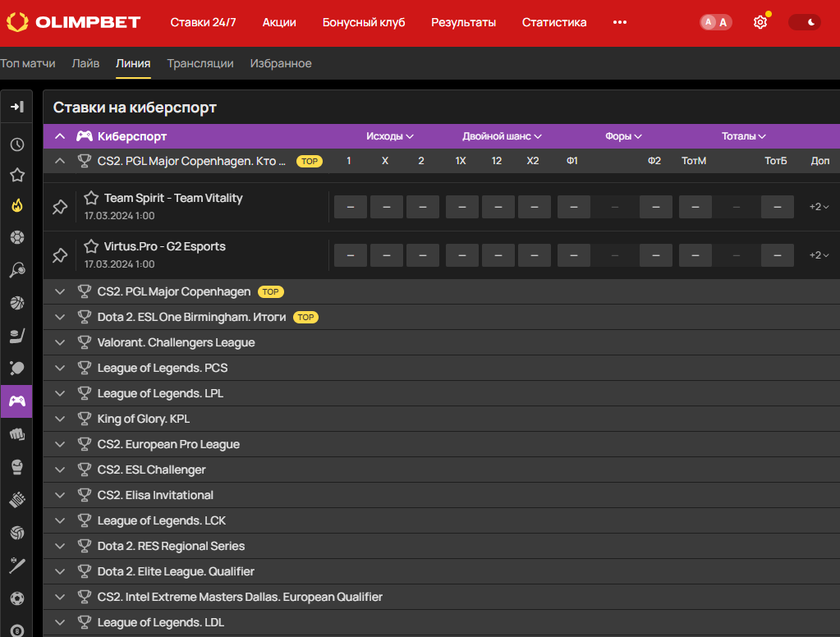Open Virtus.Pro - G2 Esports match
Screen dimensions: 840x637
[164, 246]
